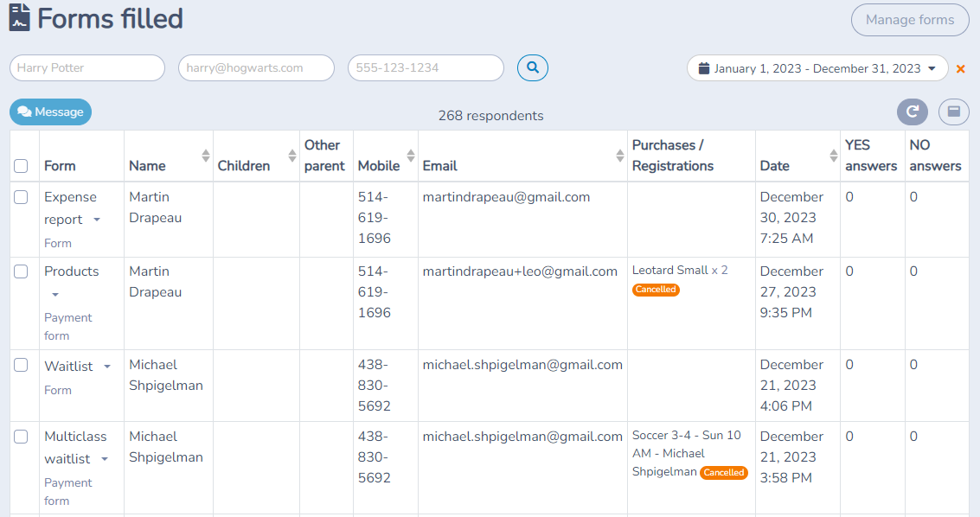Open the Multiclass waitlist dropdown arrow

(105, 459)
